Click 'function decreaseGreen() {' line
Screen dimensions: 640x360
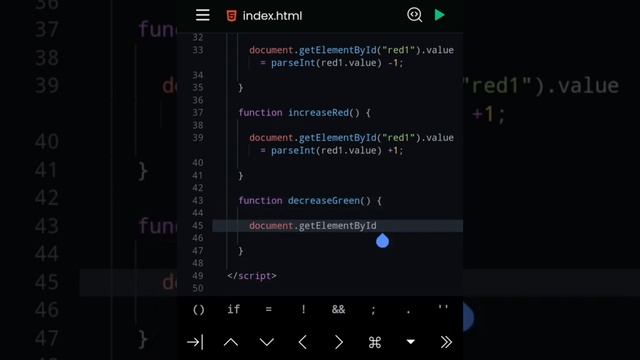[310, 201]
